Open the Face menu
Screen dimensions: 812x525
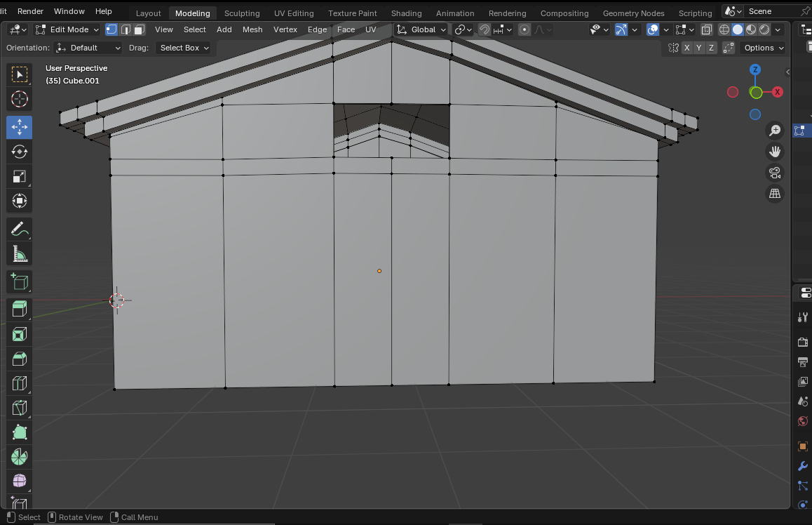click(x=346, y=29)
